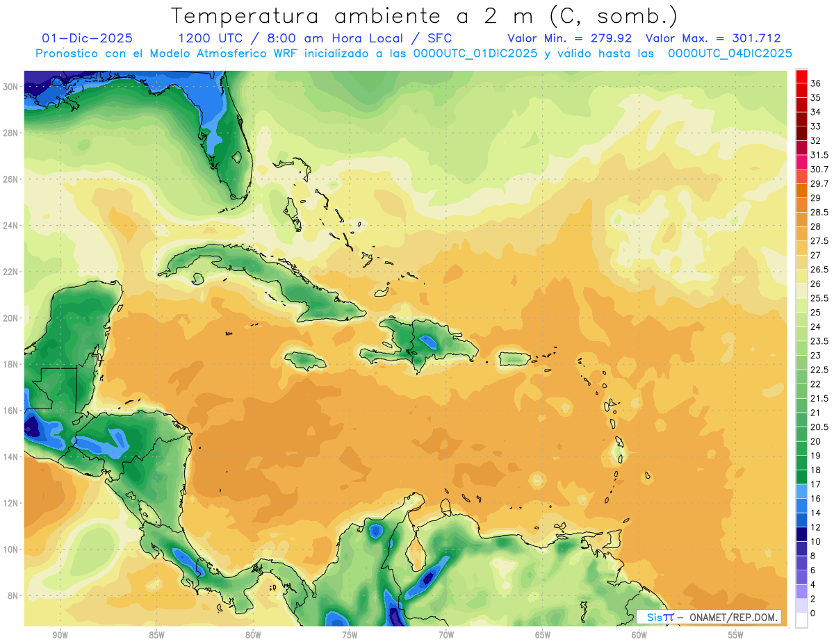Click the bright red swatch above 36
Image resolution: width=834 pixels, height=644 pixels.
pos(801,76)
